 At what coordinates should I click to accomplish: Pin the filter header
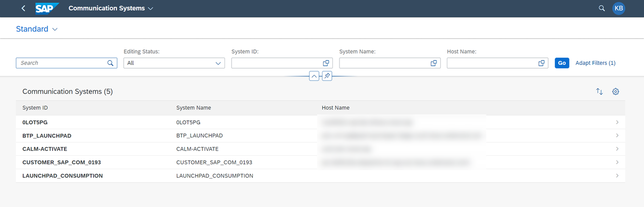point(327,76)
